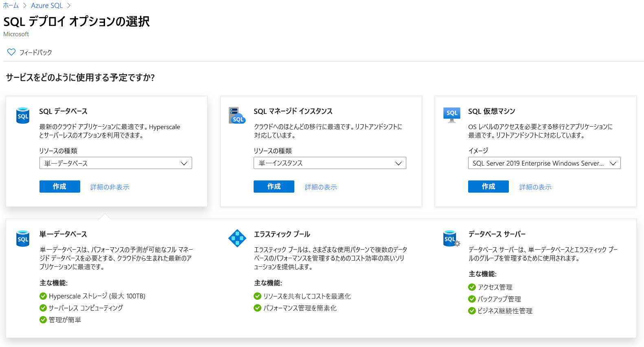Viewport: 644px width, 347px height.
Task: Click the page title SQL デプロイ オプションの選択
Action: pos(77,21)
